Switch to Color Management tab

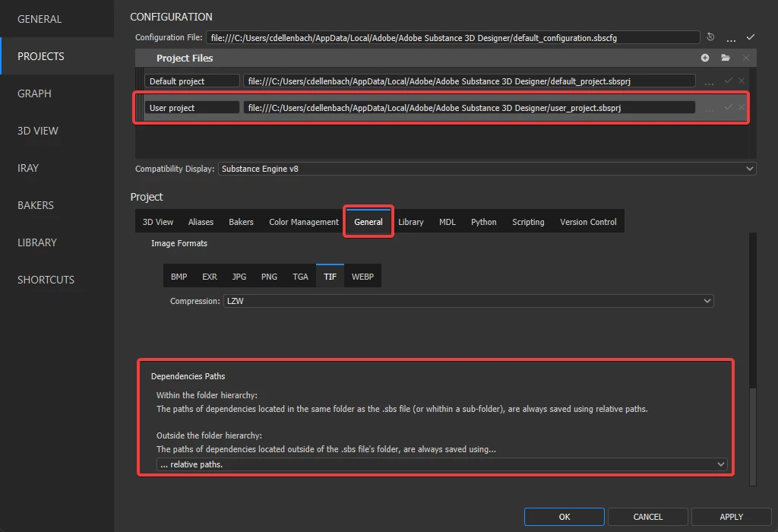coord(304,222)
